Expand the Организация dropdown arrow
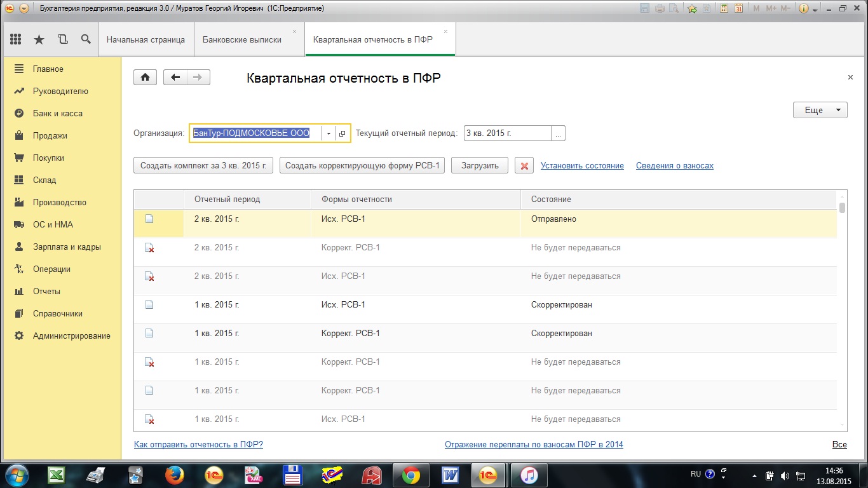The width and height of the screenshot is (868, 488). pos(329,133)
